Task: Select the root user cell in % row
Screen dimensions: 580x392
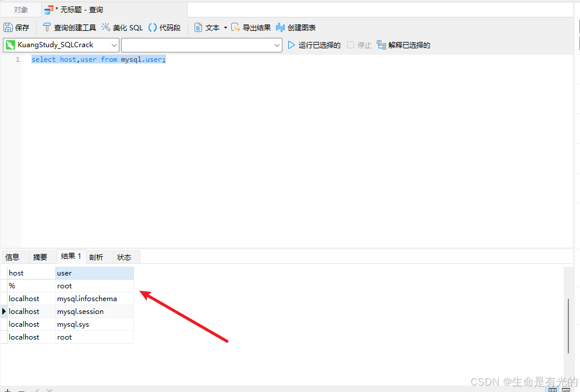Action: pos(95,286)
